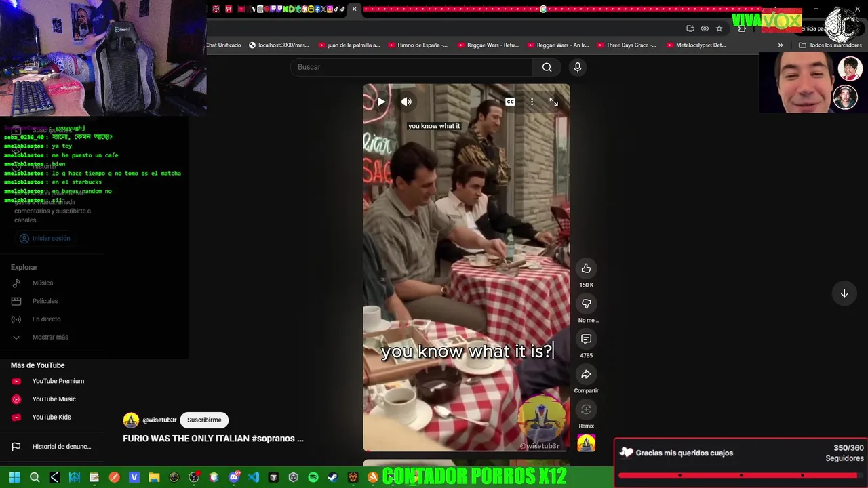Click the #sopranos Short title

click(213, 439)
